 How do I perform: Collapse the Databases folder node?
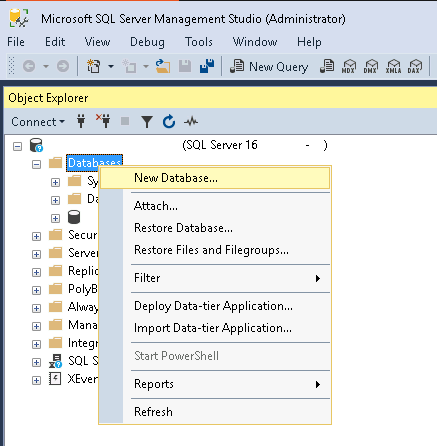point(36,164)
